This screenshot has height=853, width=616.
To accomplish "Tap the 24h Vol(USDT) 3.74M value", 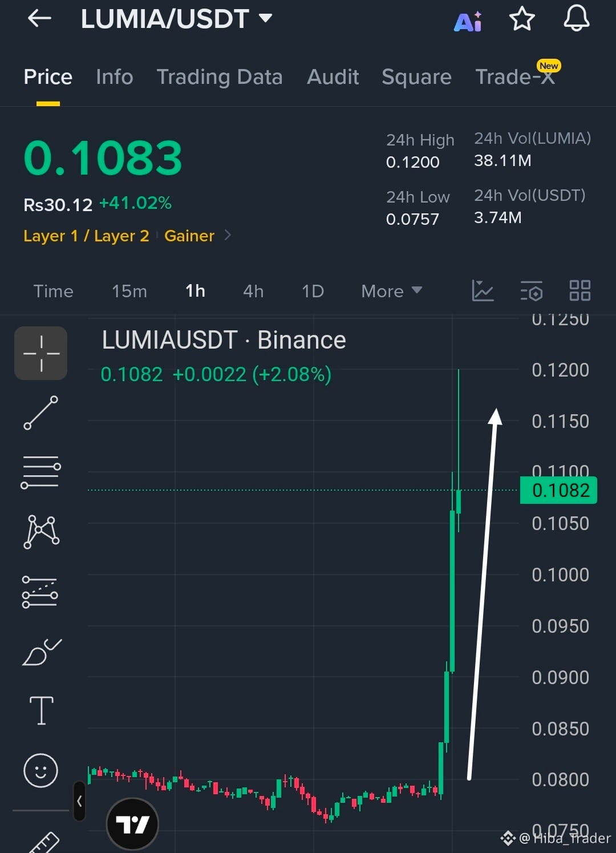I will (x=497, y=217).
